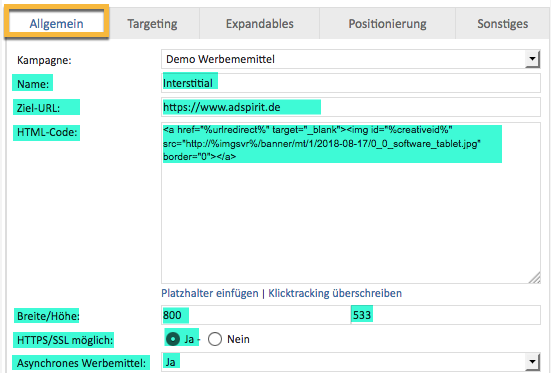
Task: Grab the HTML-Code textarea resize handle
Action: click(534, 277)
